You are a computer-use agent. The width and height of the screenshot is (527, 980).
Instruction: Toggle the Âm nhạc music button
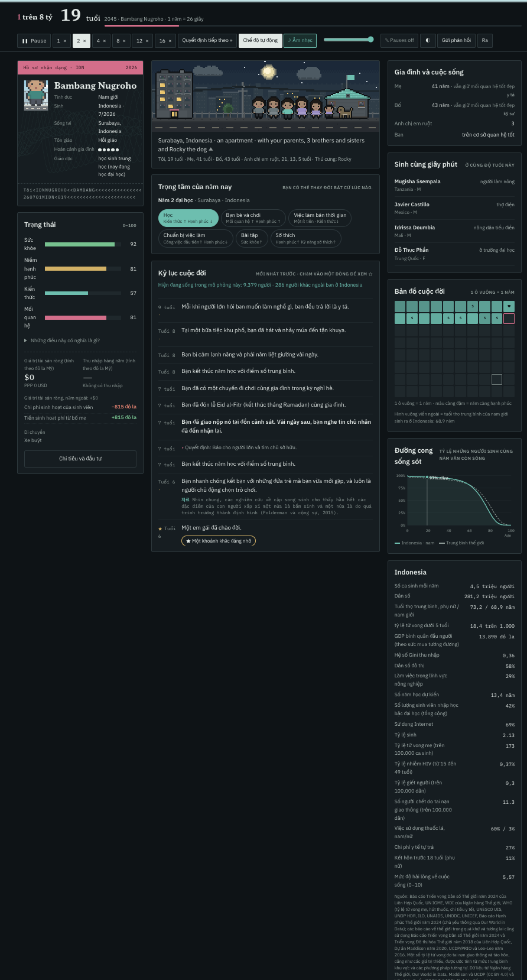click(300, 41)
